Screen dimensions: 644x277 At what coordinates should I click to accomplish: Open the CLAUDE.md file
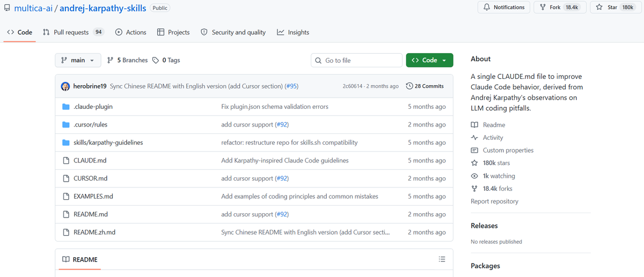coord(90,160)
